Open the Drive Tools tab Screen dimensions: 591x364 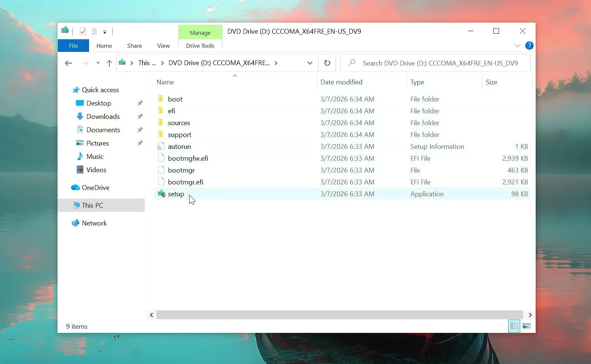click(200, 46)
